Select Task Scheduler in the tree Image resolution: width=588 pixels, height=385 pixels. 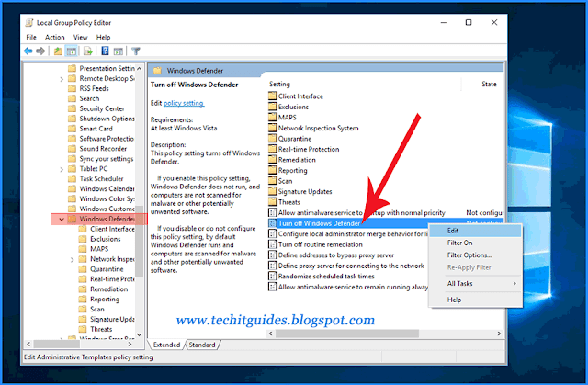pyautogui.click(x=96, y=179)
